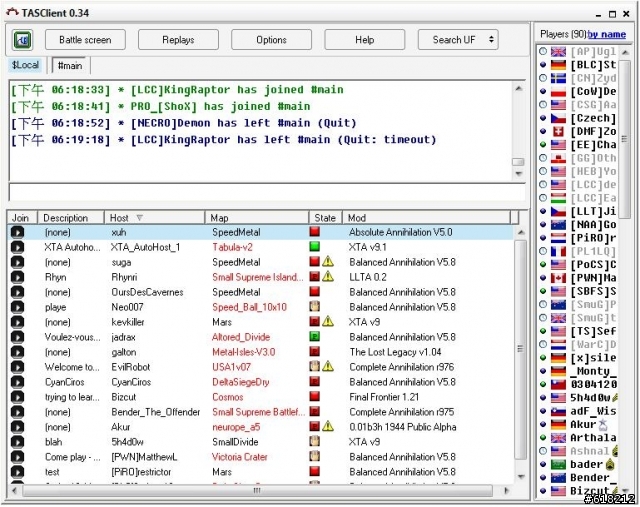Screen dimensions: 640x507
Task: Click join icon for 5h4d0w's battle
Action: [x=18, y=442]
